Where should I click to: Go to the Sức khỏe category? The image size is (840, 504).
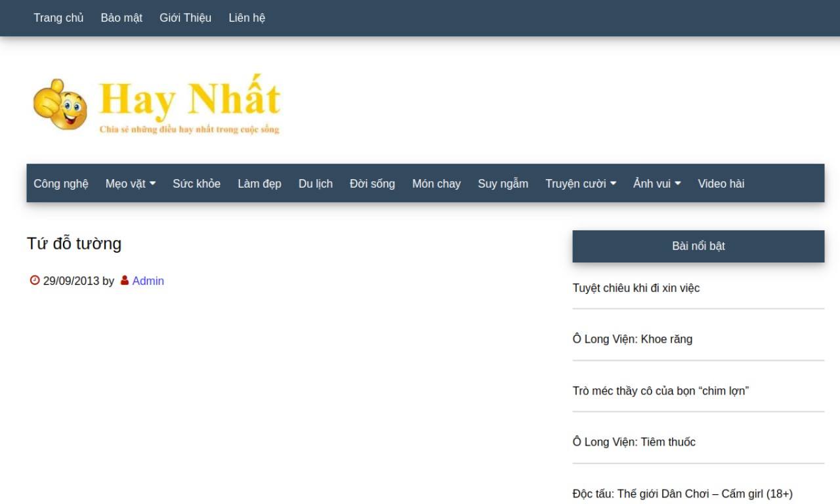(x=196, y=184)
